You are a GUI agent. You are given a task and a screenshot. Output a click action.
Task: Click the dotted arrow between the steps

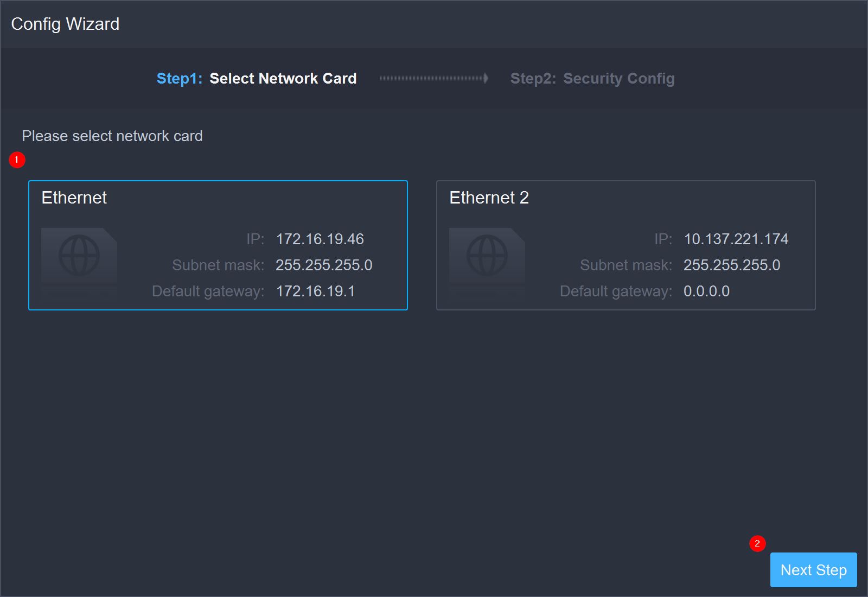[x=433, y=78]
